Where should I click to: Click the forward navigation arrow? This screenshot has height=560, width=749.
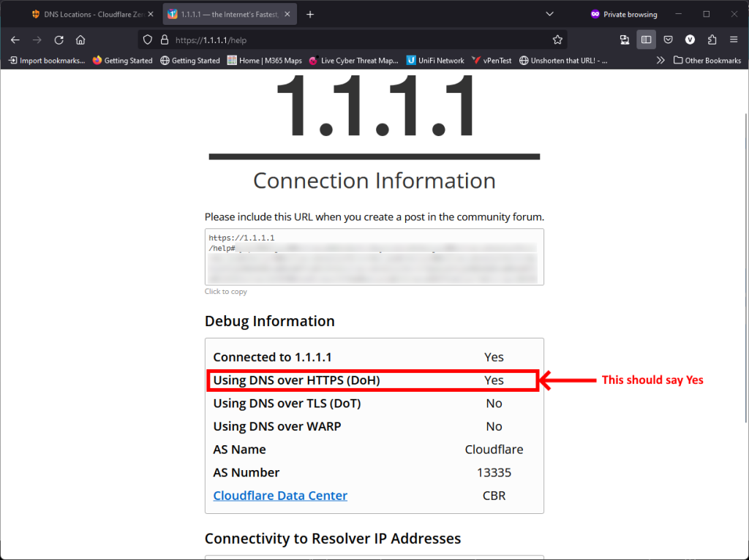point(37,40)
